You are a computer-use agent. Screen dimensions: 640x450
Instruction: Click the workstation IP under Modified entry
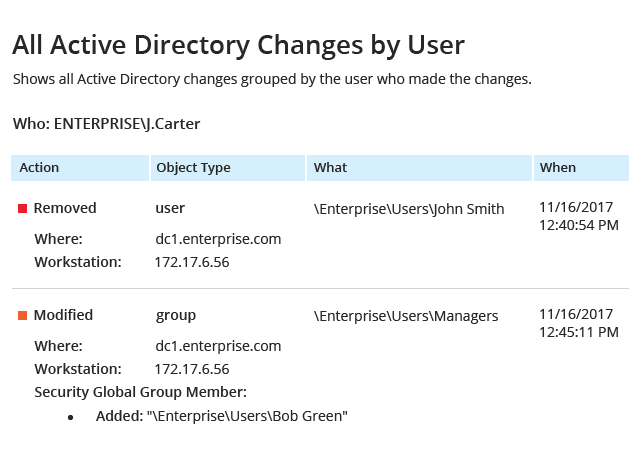[x=192, y=369]
